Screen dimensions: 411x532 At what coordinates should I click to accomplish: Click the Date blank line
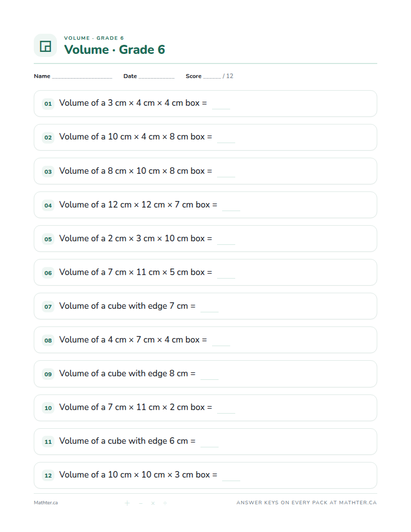tap(157, 77)
